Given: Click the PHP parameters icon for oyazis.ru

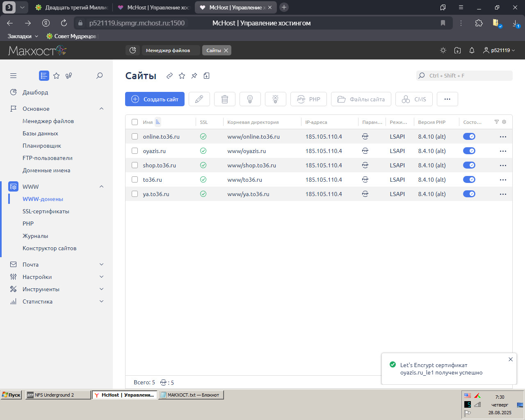Looking at the screenshot, I should tap(365, 151).
